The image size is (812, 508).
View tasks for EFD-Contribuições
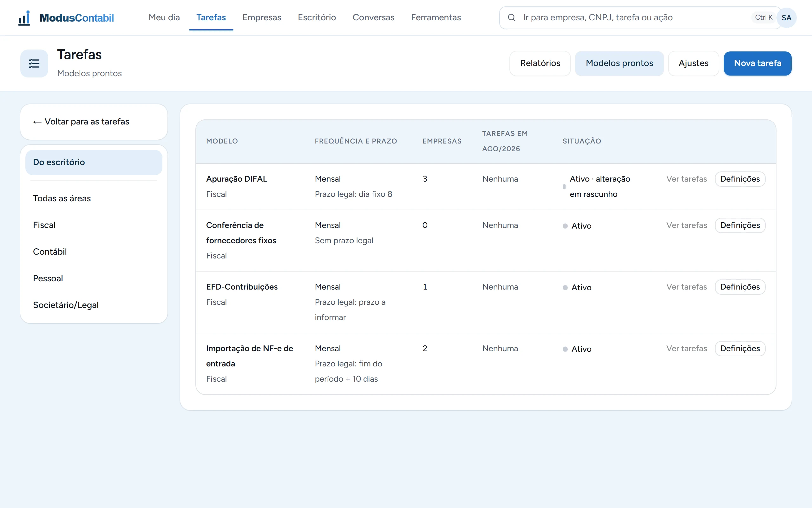coord(686,287)
